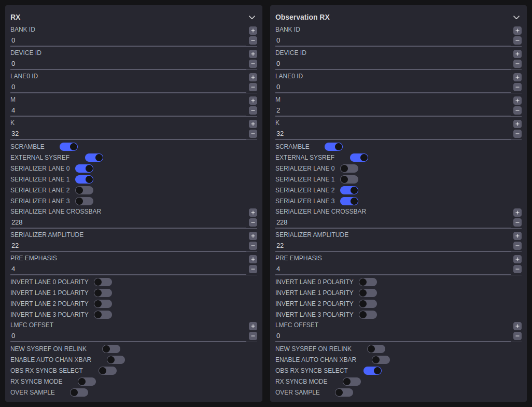Decrease RX LMFC OFFSET value
Image resolution: width=532 pixels, height=407 pixels.
coord(253,336)
